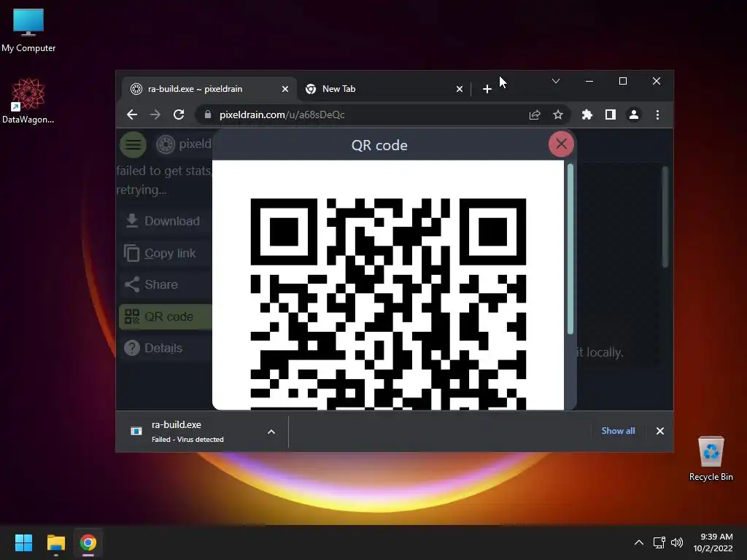
Task: Open the DataWagon desktop shortcut
Action: (x=28, y=101)
